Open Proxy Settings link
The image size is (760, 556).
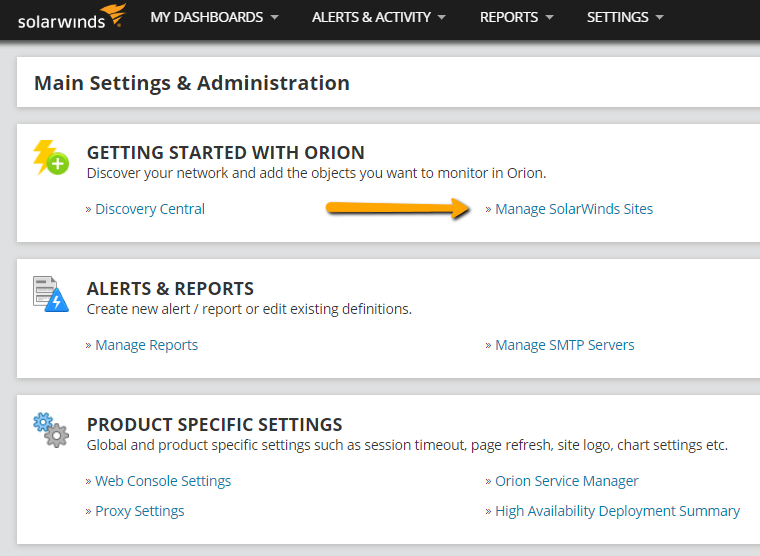tap(140, 511)
